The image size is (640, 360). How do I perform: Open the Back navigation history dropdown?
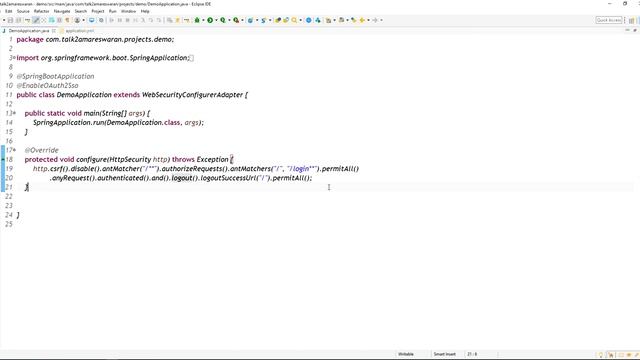368,20
